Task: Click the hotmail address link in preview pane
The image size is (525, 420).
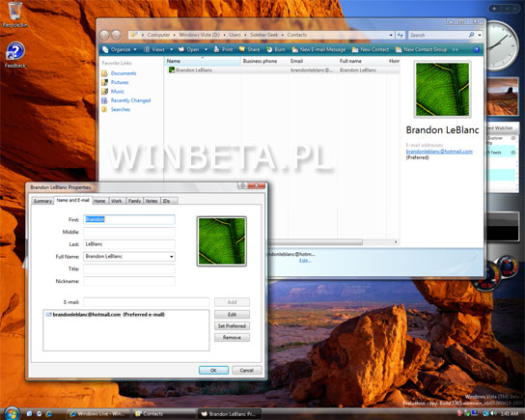Action: coord(439,152)
